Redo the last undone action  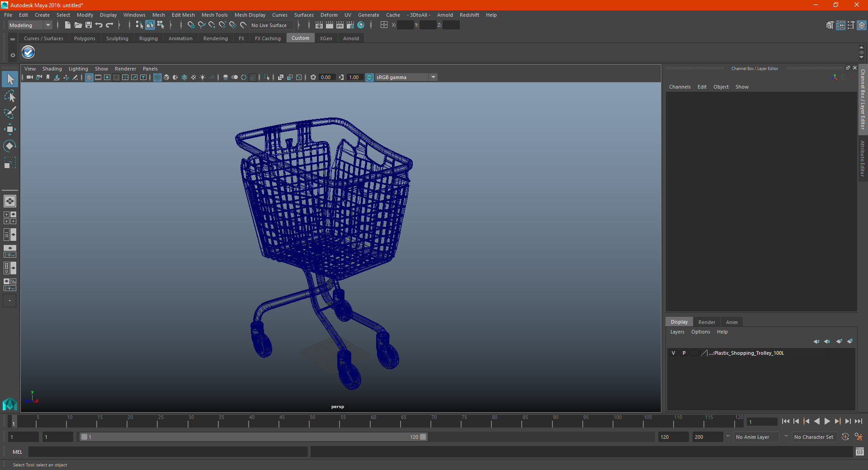(109, 25)
